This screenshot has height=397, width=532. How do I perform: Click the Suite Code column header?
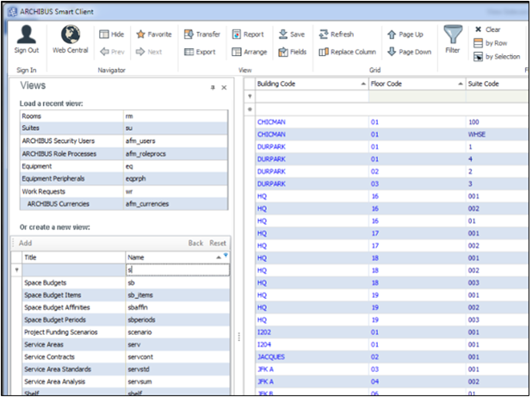pos(497,84)
